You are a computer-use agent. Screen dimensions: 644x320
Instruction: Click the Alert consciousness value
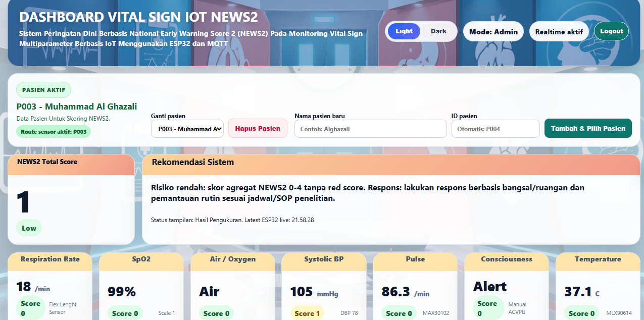pyautogui.click(x=490, y=287)
